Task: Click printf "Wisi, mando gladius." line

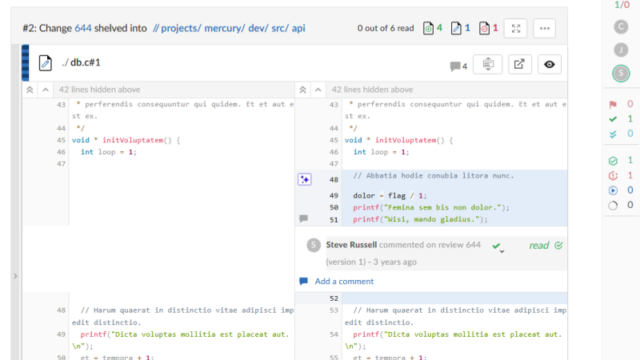Action: tap(420, 219)
